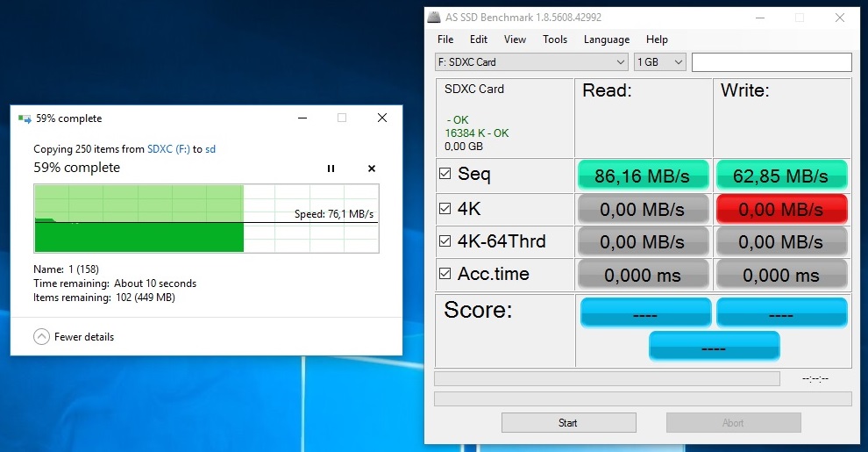Pause the file copy operation

tap(331, 169)
